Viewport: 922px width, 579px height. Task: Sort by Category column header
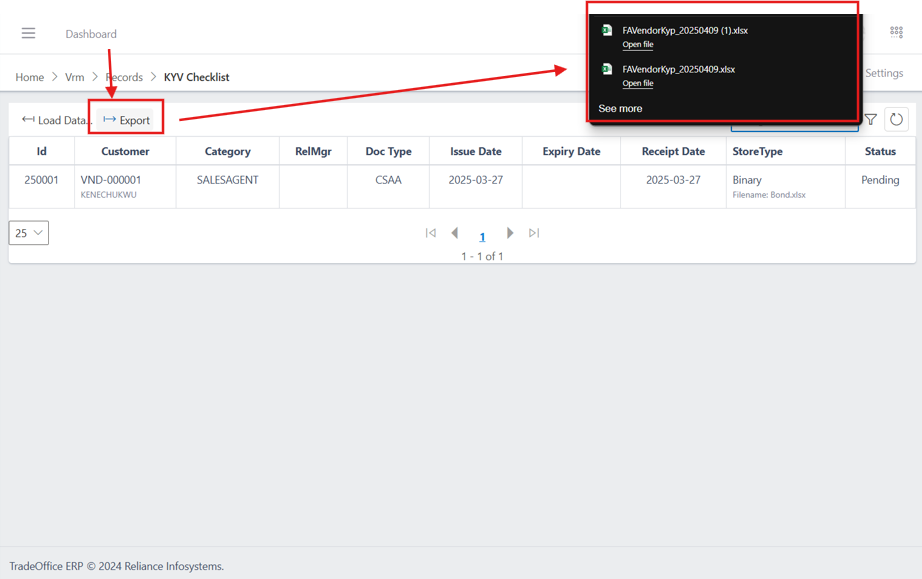tap(228, 152)
